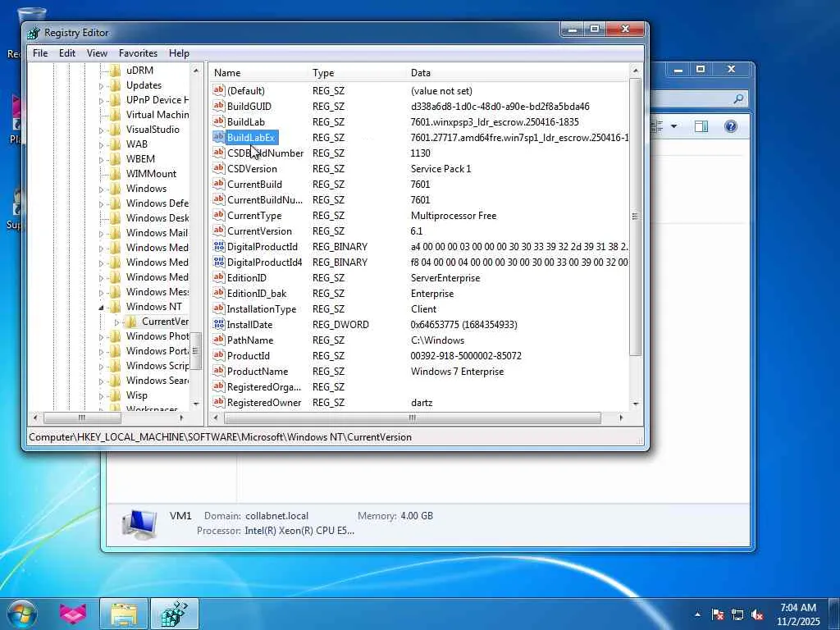840x630 pixels.
Task: Expand the VisualStudio key
Action: 101,130
